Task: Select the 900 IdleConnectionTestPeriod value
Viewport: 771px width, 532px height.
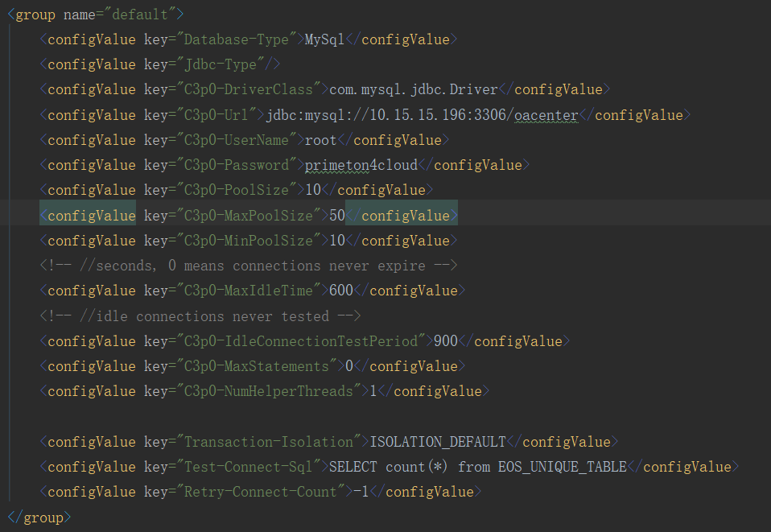Action: (446, 341)
